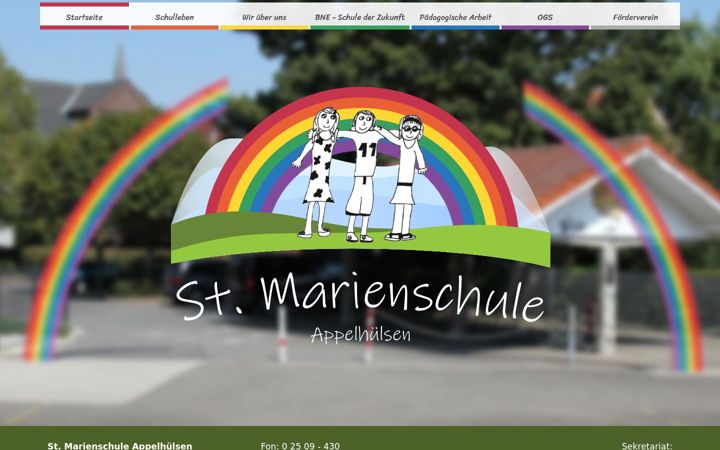
Task: Click the phone number Fon: 0 25 09 - 430
Action: (x=300, y=446)
